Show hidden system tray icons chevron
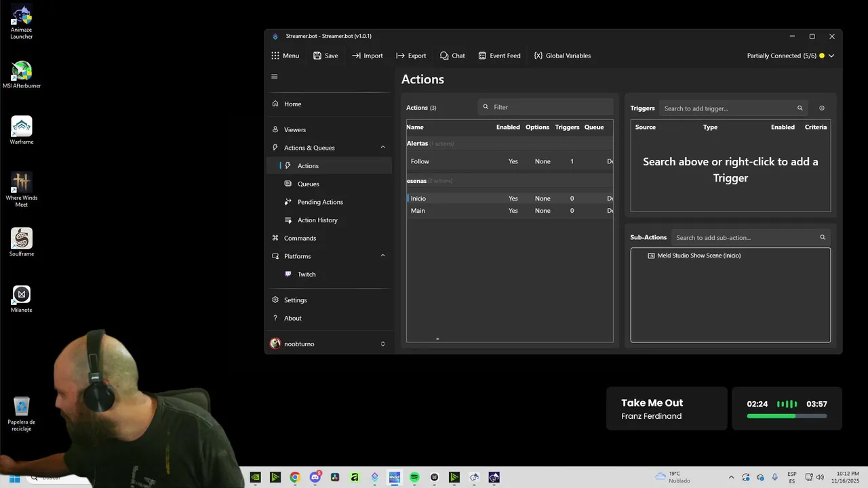Image resolution: width=868 pixels, height=488 pixels. pyautogui.click(x=731, y=477)
